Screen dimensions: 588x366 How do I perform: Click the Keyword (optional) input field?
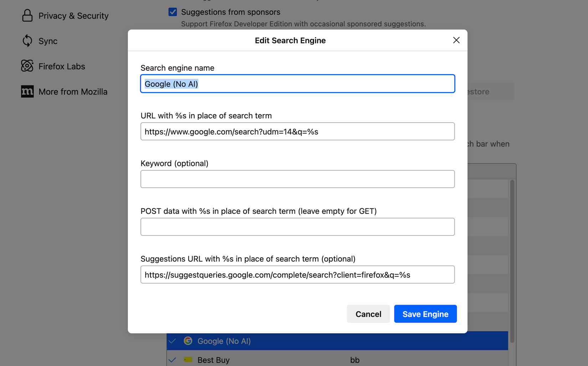[x=297, y=179]
